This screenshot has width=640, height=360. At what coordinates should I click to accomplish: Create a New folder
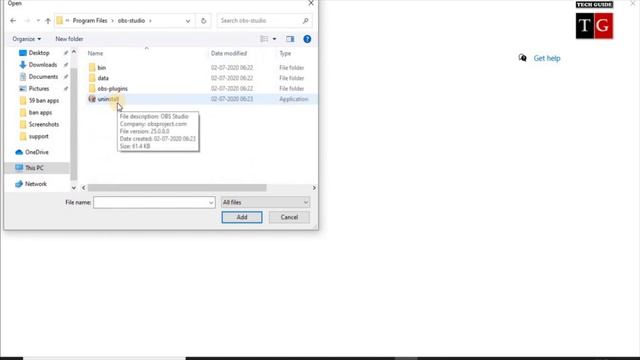[69, 39]
